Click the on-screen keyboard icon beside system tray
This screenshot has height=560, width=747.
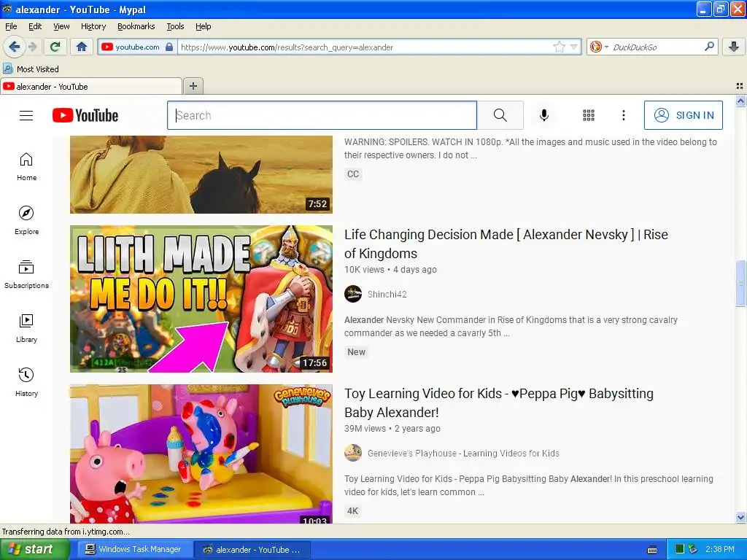652,550
